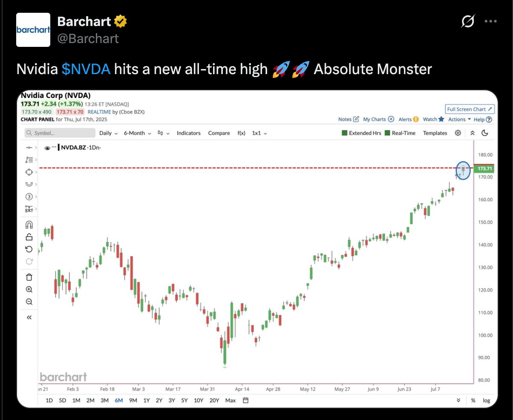513x420 pixels.
Task: Select the highlighted 6M range tab
Action: click(x=119, y=400)
